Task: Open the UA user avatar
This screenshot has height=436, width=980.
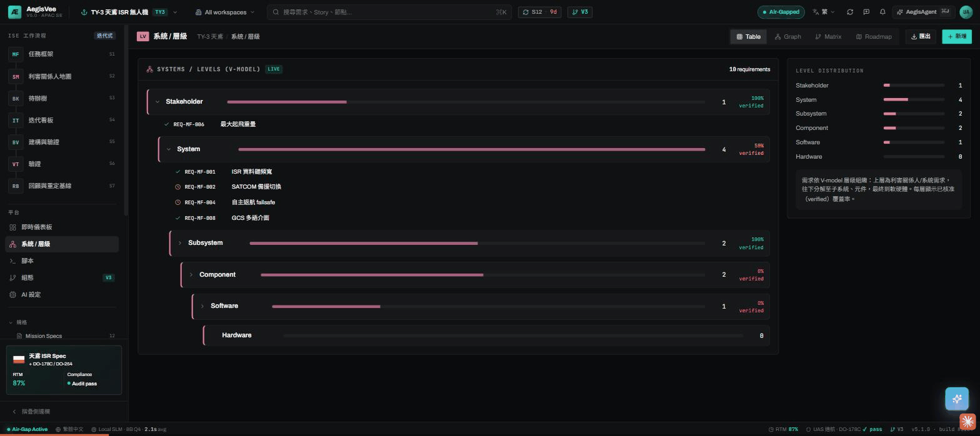Action: tap(966, 12)
